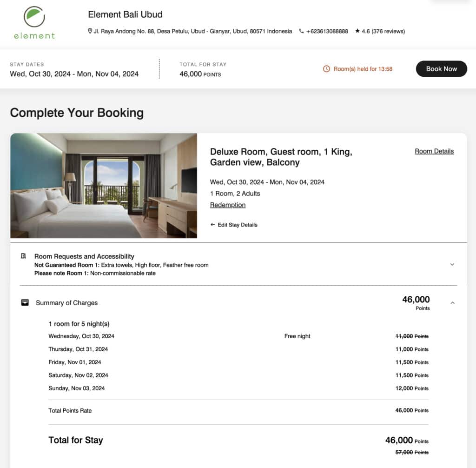Click Edit Stay Details link
Viewport: 476px width, 468px height.
click(x=238, y=225)
